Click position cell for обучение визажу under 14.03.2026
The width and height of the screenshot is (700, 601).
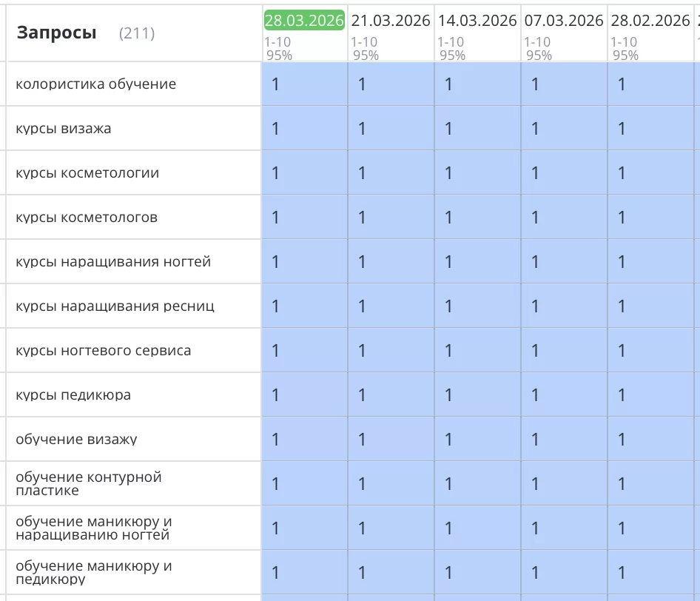tap(476, 438)
